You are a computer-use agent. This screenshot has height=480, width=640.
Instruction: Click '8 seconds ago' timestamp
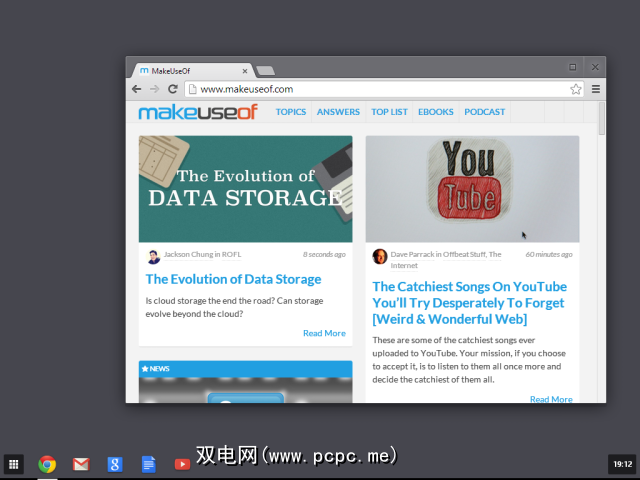[x=324, y=254]
